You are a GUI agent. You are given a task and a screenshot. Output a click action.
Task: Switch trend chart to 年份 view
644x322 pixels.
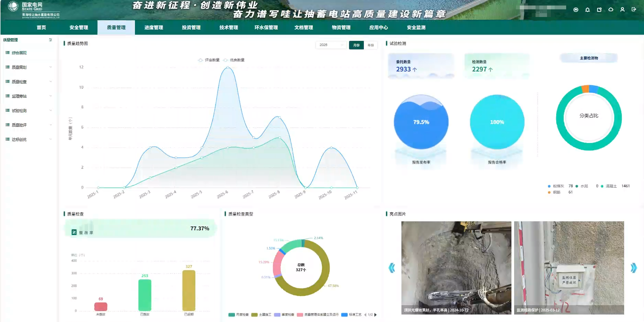[370, 45]
